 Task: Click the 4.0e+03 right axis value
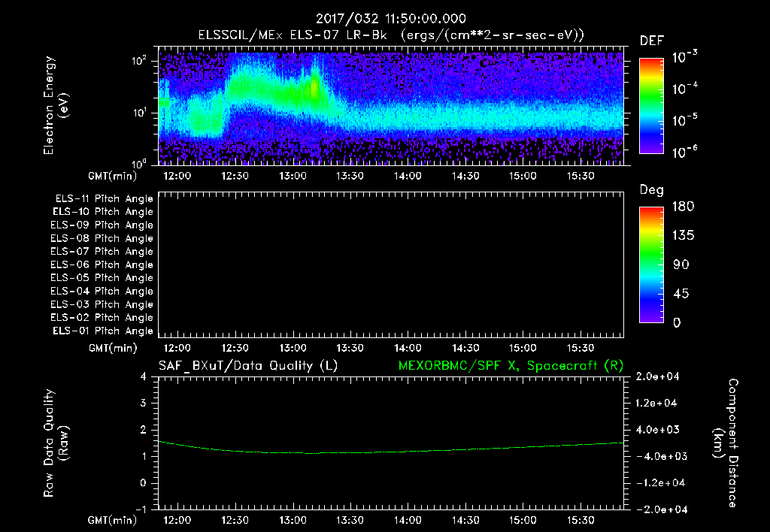[657, 430]
